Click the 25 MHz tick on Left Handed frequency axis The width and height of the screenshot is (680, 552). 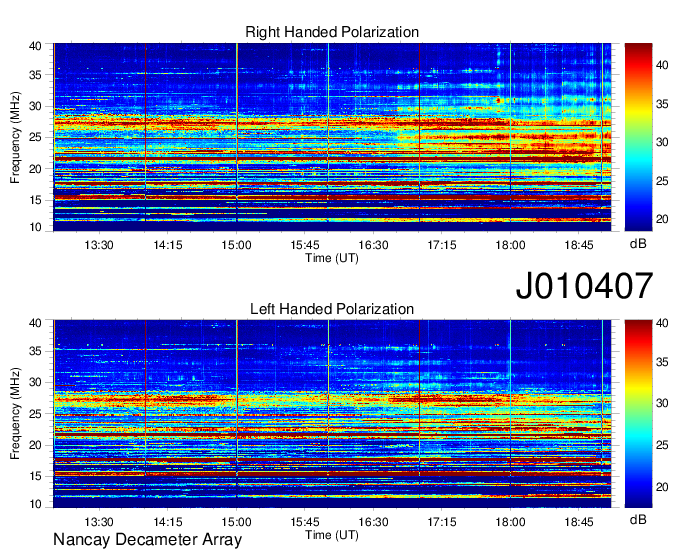(35, 414)
